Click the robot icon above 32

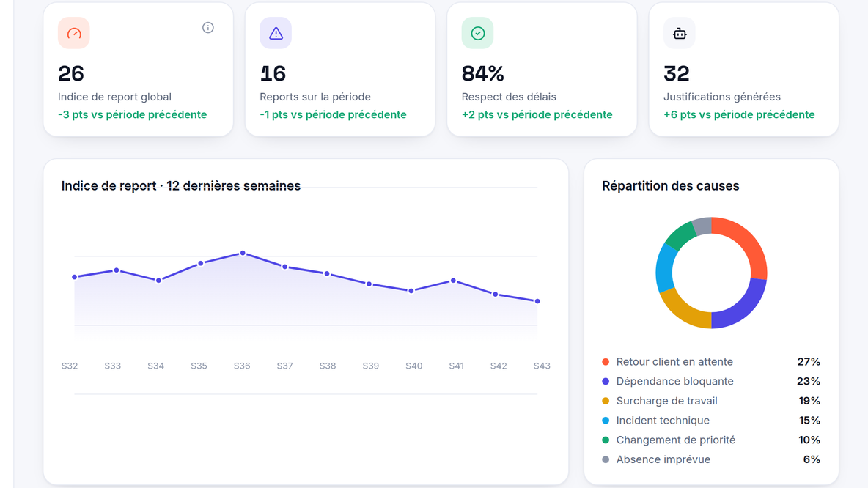pos(680,33)
